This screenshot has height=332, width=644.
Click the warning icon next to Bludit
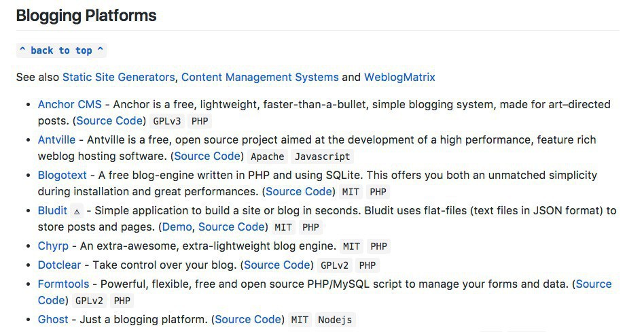(77, 212)
